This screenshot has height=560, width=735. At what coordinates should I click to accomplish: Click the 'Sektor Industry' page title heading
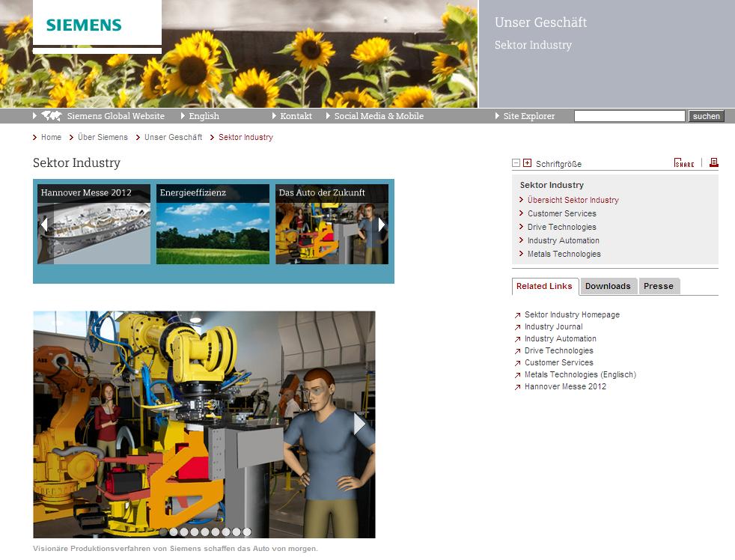pyautogui.click(x=76, y=162)
